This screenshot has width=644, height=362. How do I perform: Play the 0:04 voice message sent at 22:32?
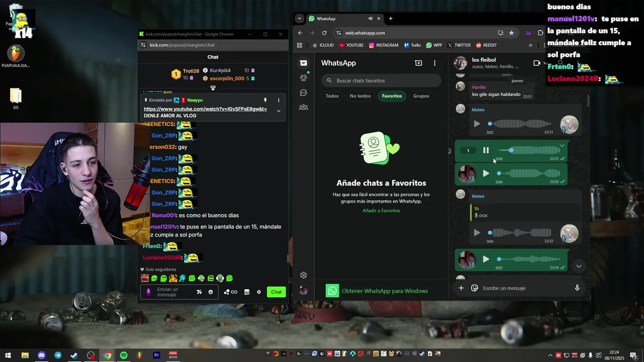point(486,173)
